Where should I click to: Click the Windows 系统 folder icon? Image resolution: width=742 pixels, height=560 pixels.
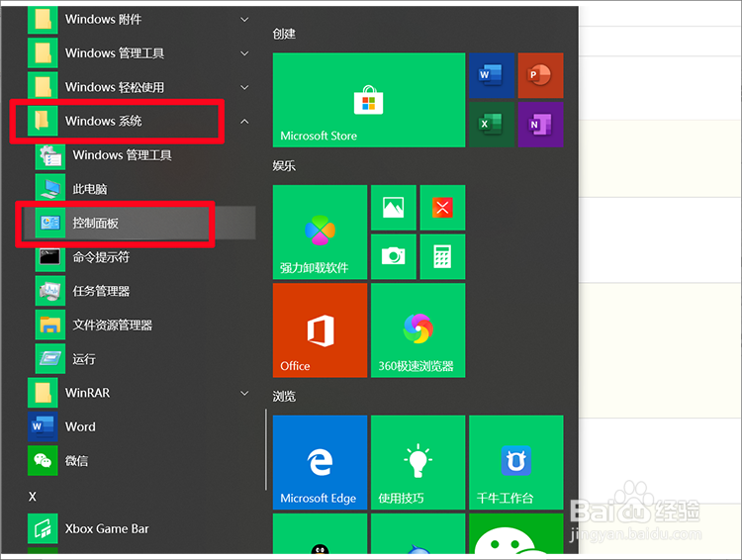point(43,121)
